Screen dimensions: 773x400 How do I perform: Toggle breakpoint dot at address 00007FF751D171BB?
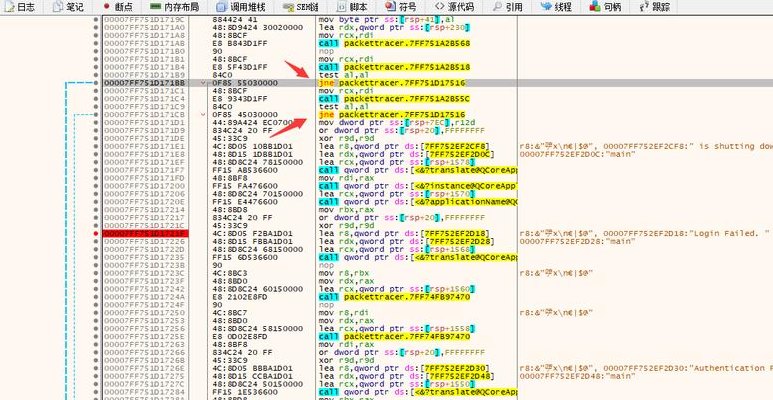[x=96, y=83]
